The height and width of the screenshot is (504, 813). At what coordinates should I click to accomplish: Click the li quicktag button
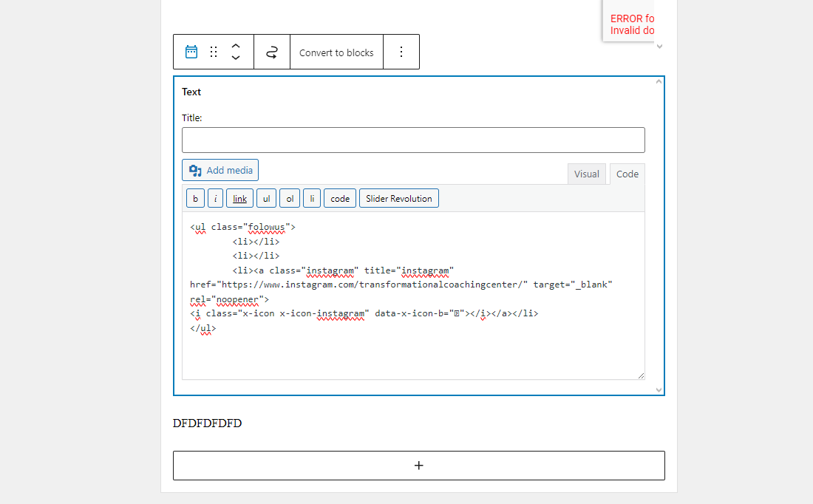312,199
